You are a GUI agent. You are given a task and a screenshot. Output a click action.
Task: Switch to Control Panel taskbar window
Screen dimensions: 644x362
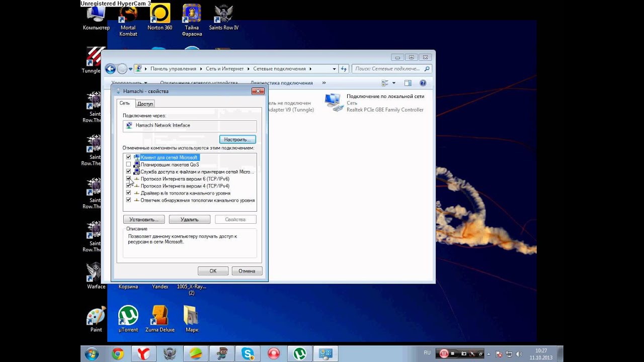(326, 354)
